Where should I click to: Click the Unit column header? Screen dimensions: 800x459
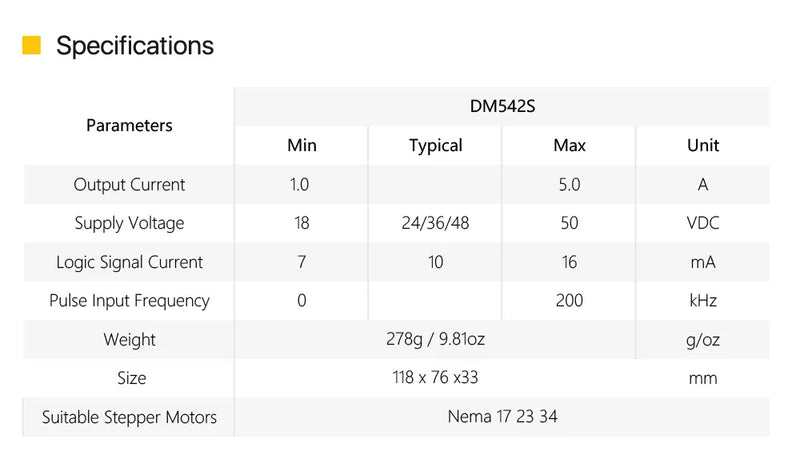click(x=703, y=146)
